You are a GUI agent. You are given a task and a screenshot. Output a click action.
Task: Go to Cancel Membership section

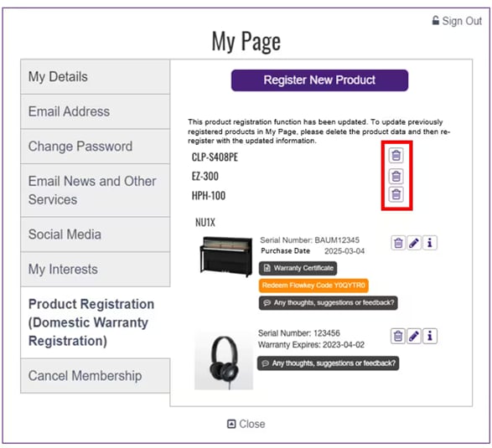coord(96,376)
